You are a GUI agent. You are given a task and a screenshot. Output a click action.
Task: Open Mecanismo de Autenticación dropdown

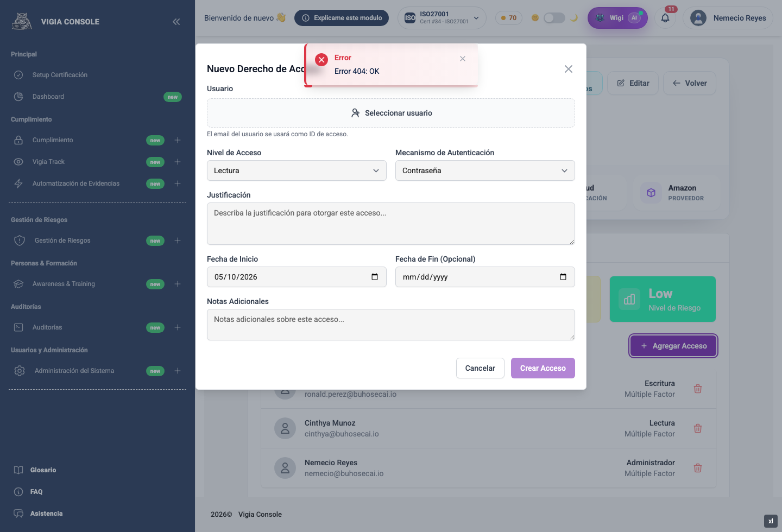pyautogui.click(x=485, y=170)
